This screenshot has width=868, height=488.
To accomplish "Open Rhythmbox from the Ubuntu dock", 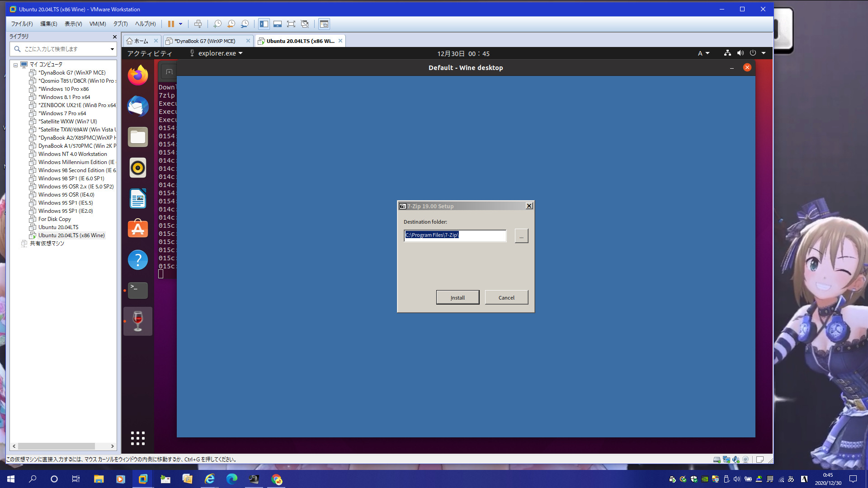I will point(138,168).
